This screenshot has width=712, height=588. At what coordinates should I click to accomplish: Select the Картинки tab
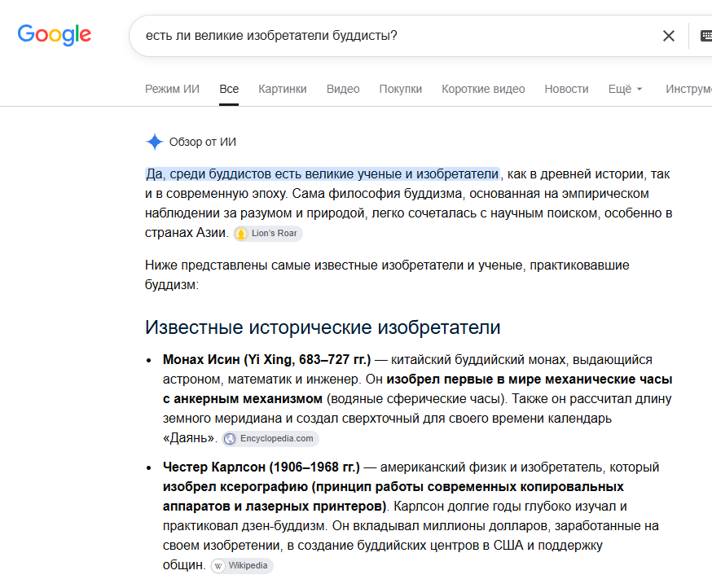[283, 89]
